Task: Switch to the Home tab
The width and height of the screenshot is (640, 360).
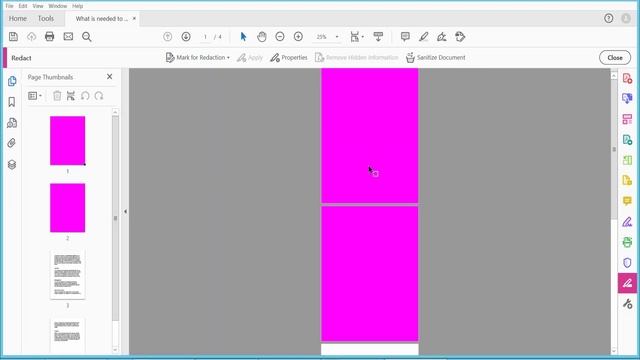Action: tap(18, 18)
